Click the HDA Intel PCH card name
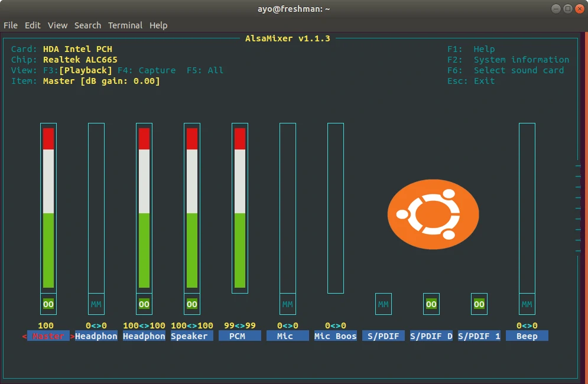 pos(77,49)
